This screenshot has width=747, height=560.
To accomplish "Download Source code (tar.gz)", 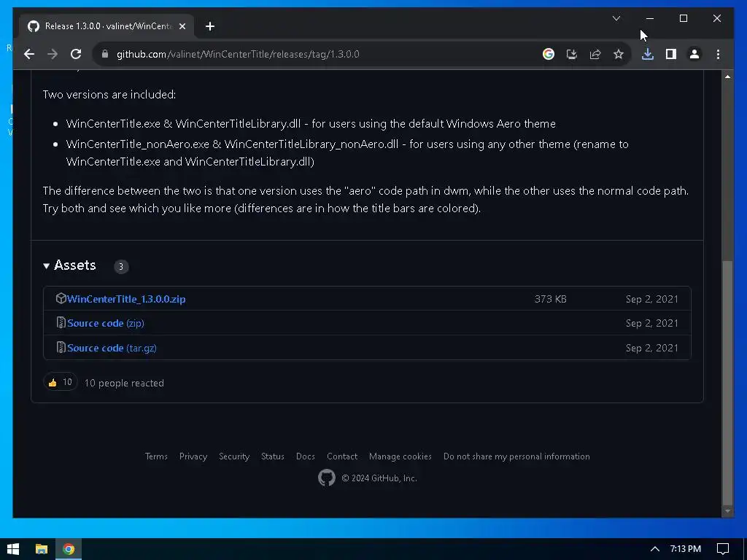I will point(112,348).
